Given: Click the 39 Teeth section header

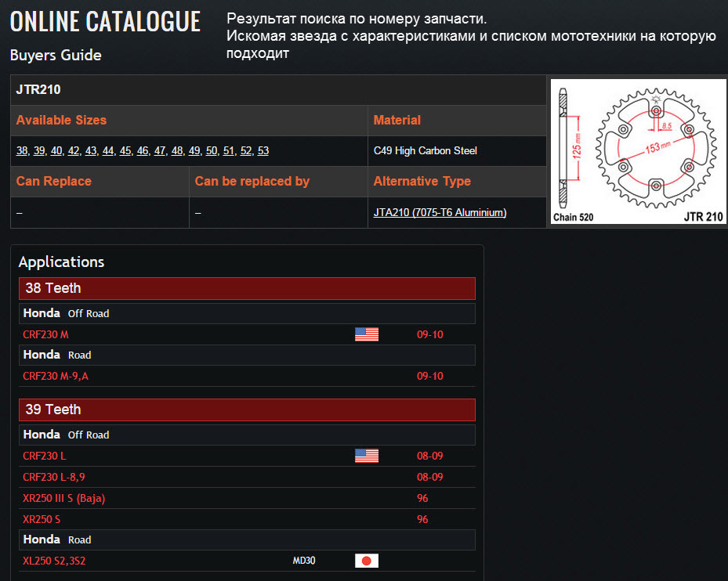Looking at the screenshot, I should [x=247, y=410].
